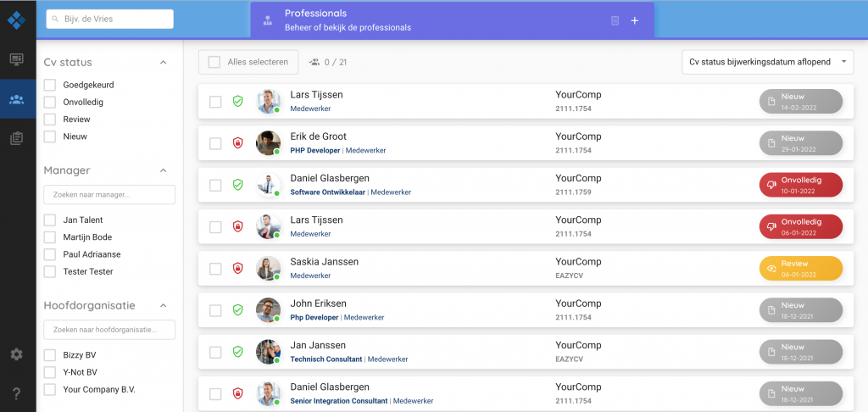Screen dimensions: 868x412
Task: Open the monitor dashboard icon in sidebar
Action: tap(16, 59)
